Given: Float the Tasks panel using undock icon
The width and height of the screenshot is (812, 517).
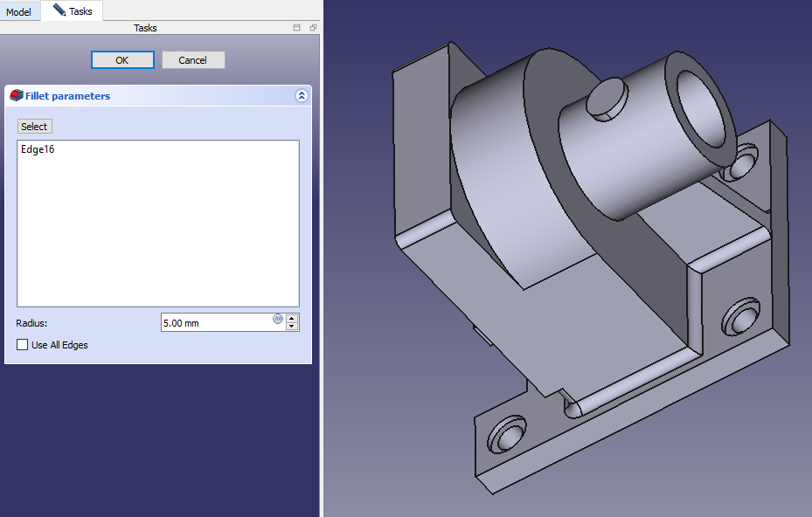Looking at the screenshot, I should point(313,28).
